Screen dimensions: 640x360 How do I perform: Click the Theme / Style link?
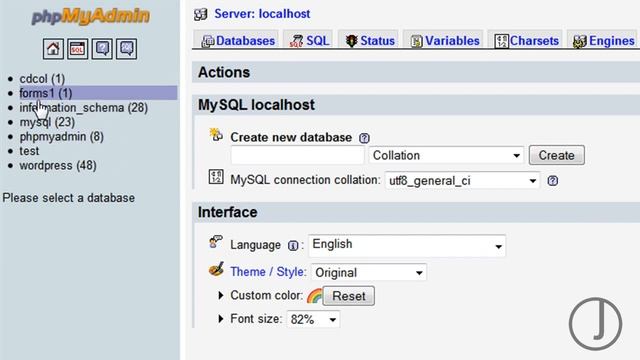click(268, 272)
